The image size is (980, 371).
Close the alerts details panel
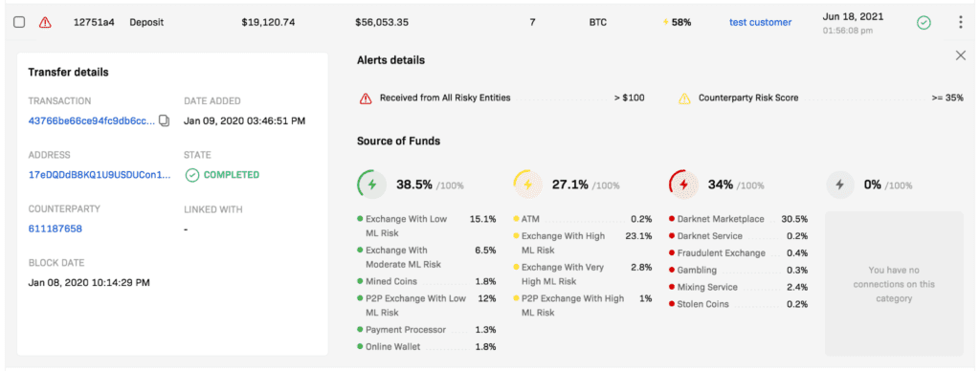[961, 55]
